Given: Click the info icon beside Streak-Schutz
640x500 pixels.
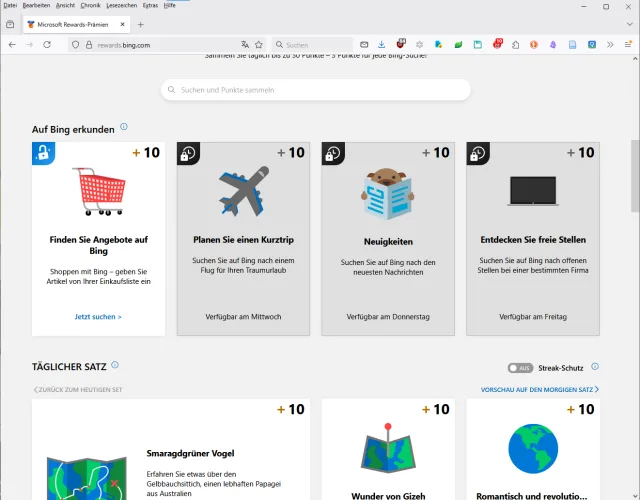Looking at the screenshot, I should pos(595,367).
